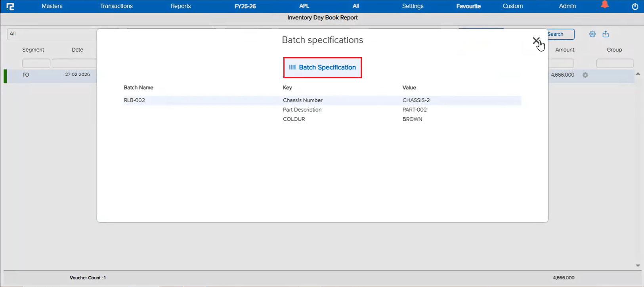Click the footer total 4,666.000
The image size is (644, 287).
point(564,278)
